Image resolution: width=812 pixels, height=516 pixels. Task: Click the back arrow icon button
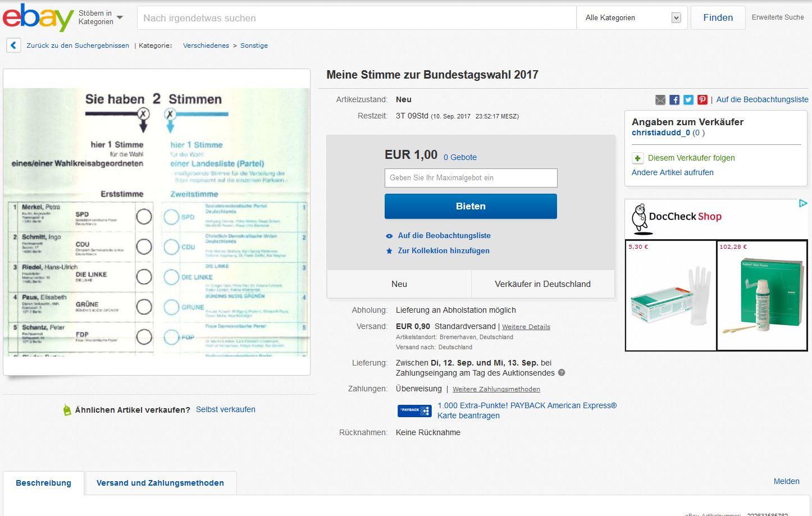click(13, 45)
